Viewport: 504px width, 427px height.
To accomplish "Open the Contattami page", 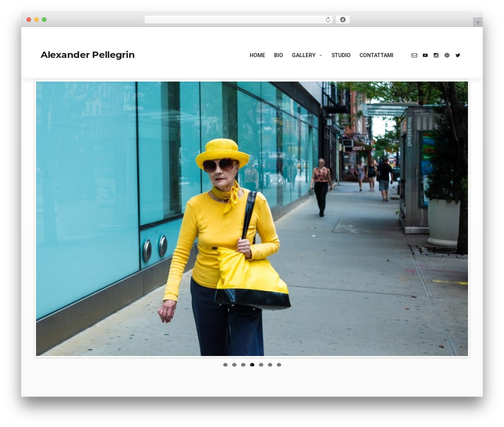I will [x=376, y=56].
